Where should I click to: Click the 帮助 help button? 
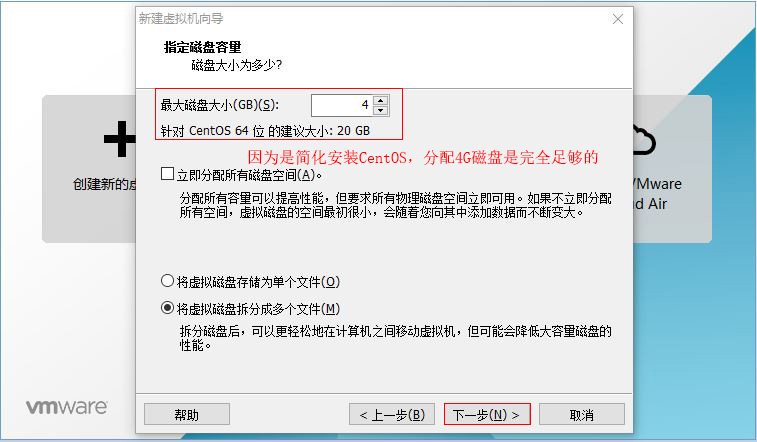click(x=187, y=414)
